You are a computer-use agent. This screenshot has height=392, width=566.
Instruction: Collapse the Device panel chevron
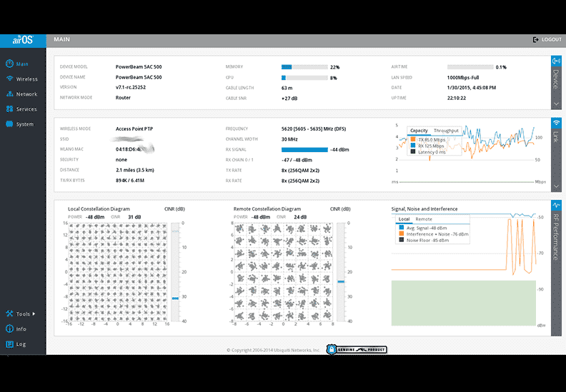coord(556,104)
